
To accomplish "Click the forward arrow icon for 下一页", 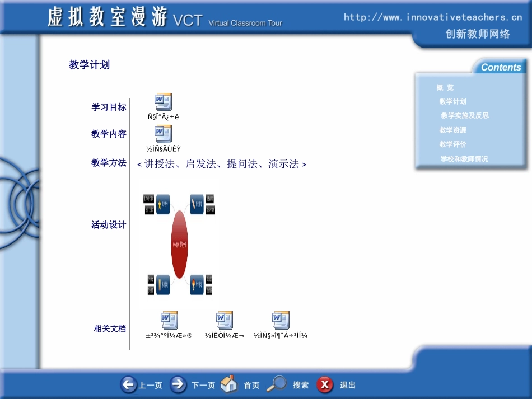I will click(x=178, y=385).
